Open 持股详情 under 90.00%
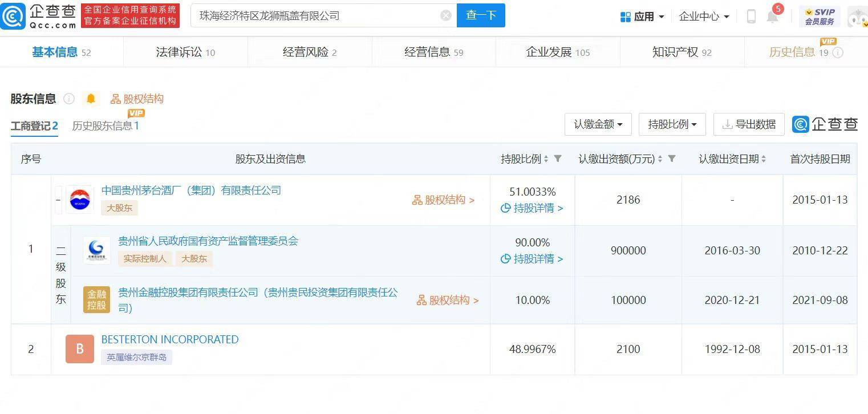The height and width of the screenshot is (414, 868). tap(532, 259)
